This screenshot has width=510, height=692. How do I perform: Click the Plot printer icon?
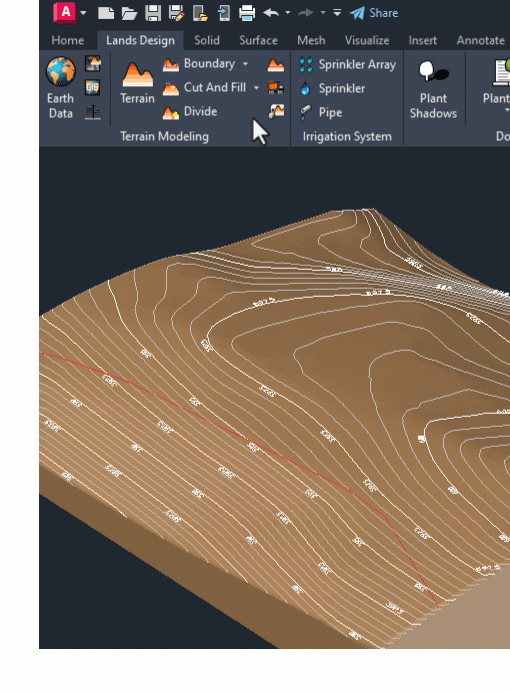tap(247, 13)
